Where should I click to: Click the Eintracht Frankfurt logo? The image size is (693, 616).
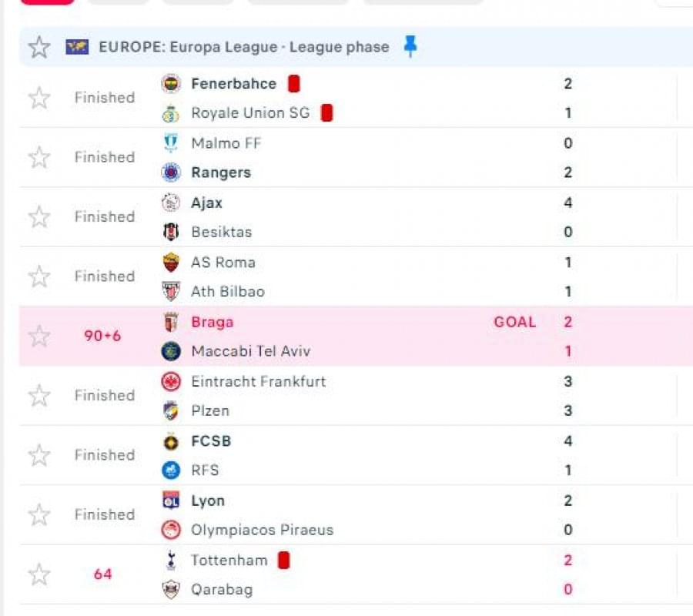point(171,381)
